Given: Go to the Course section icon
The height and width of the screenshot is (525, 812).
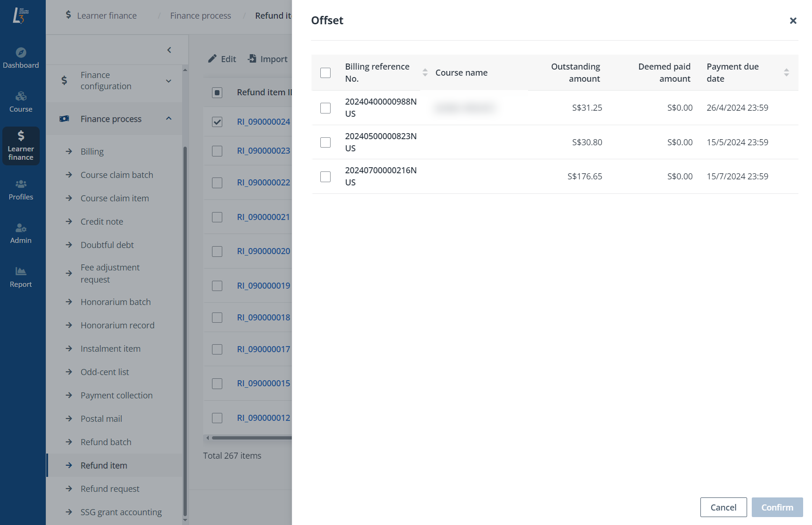Looking at the screenshot, I should (21, 97).
